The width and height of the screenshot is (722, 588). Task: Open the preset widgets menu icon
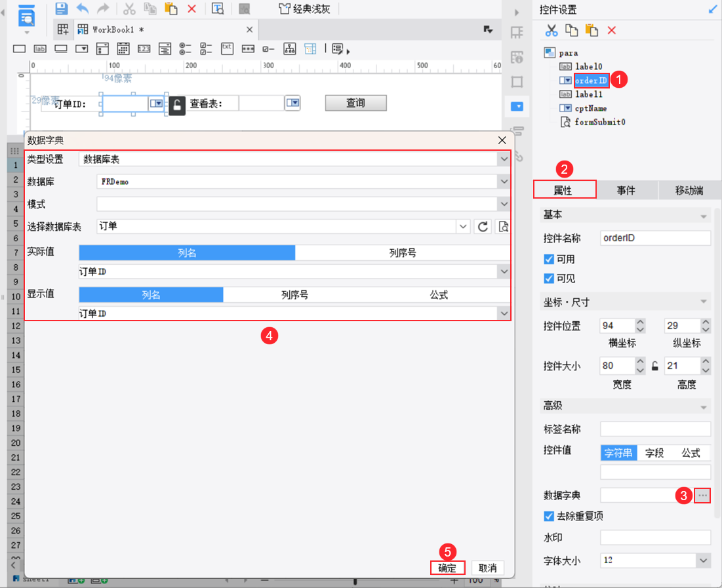tap(338, 49)
